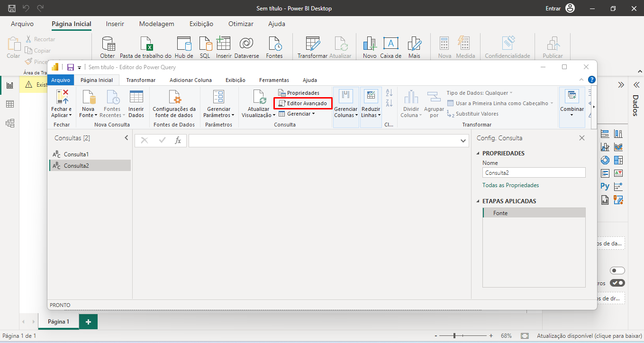Click Propriedades in the Consulta group
The width and height of the screenshot is (644, 343).
[299, 93]
